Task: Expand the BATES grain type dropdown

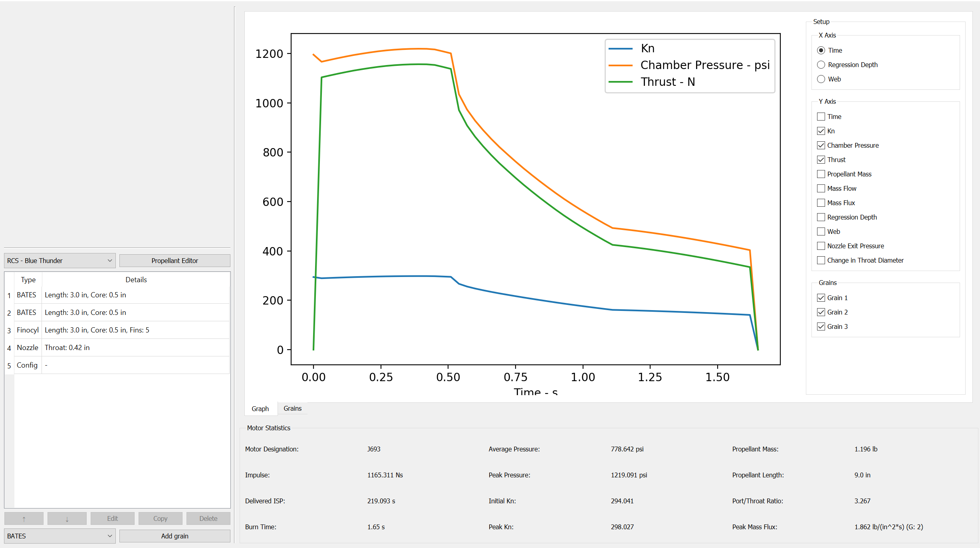Action: point(60,536)
